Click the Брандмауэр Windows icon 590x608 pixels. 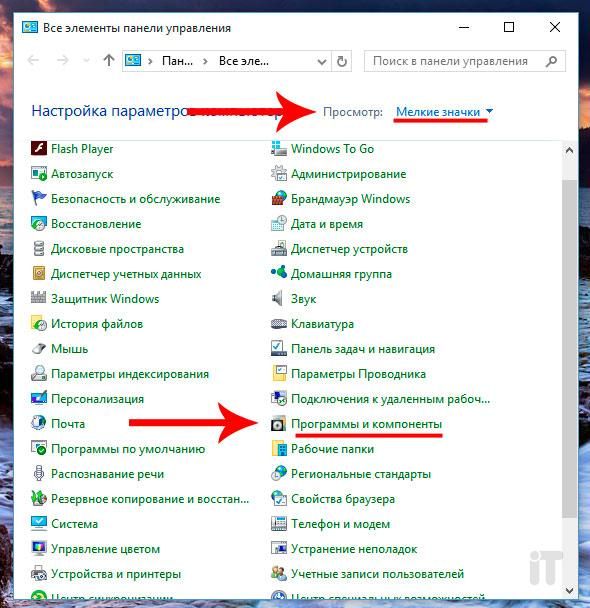click(x=279, y=199)
